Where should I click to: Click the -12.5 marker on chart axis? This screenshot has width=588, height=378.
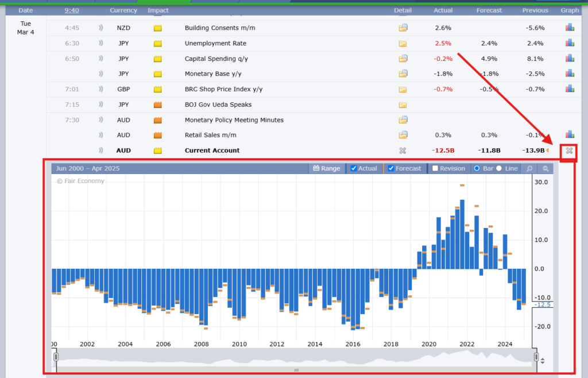coord(543,304)
